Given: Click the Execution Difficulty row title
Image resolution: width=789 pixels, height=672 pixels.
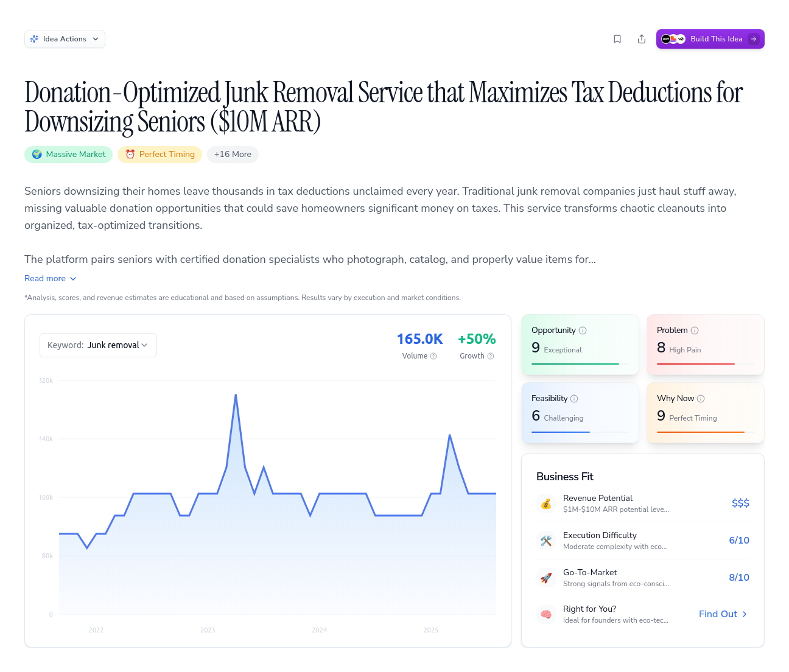Looking at the screenshot, I should click(x=600, y=535).
